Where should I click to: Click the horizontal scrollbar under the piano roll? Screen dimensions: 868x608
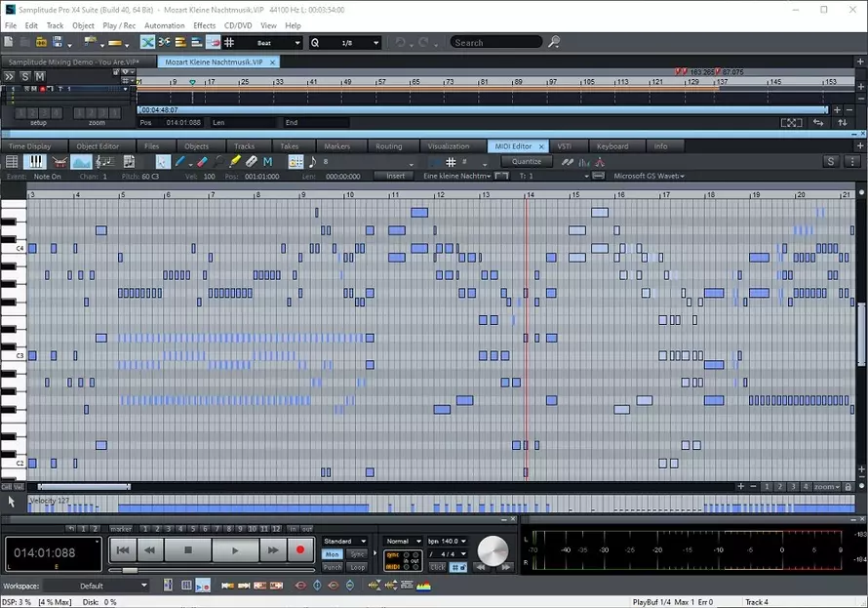coord(84,487)
